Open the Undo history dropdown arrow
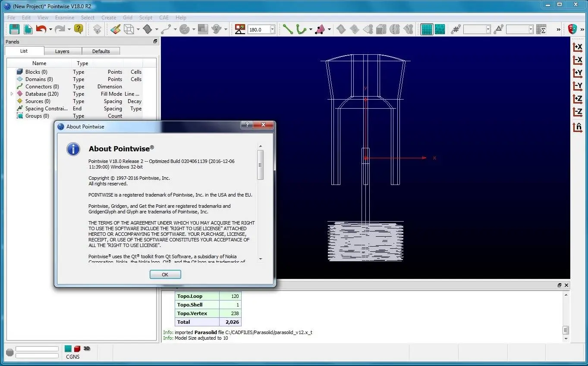Image resolution: width=588 pixels, height=366 pixels. tap(50, 30)
